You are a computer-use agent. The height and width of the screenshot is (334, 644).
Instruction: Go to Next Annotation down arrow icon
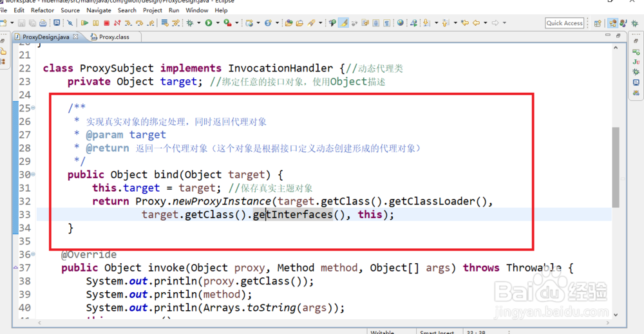click(426, 23)
